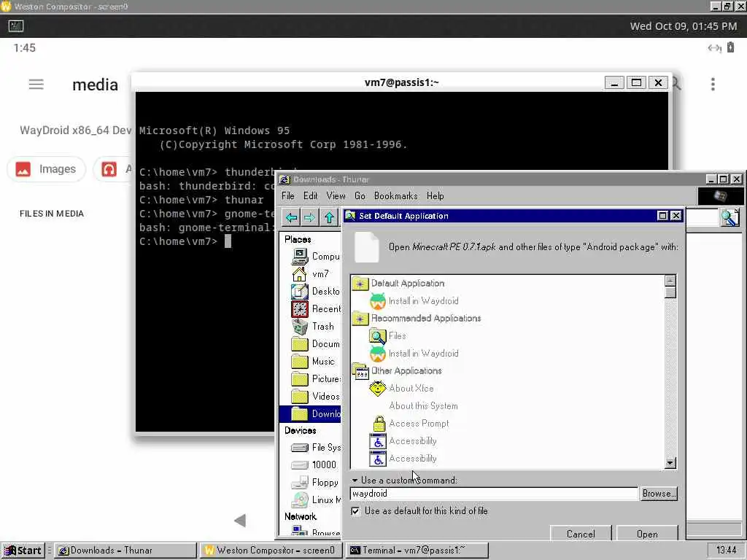This screenshot has width=747, height=560.
Task: Open Thunar File menu
Action: click(287, 195)
